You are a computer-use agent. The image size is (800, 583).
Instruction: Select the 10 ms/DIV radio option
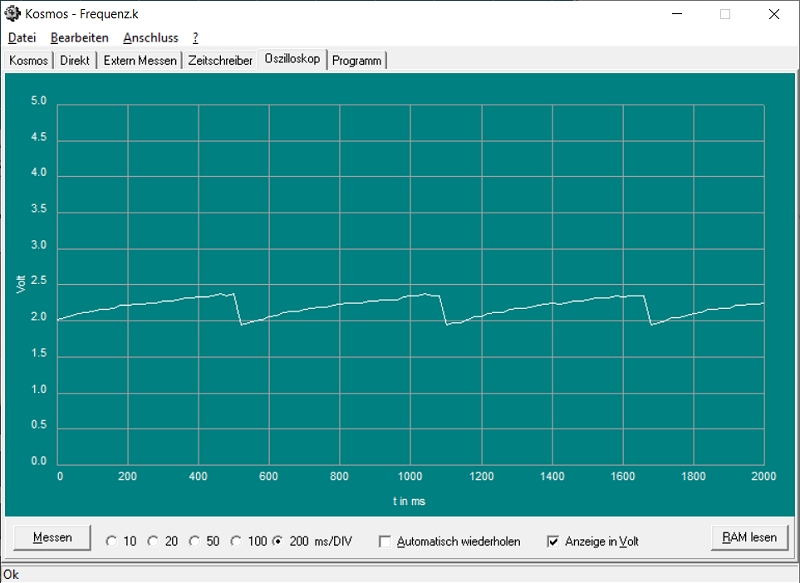[x=111, y=542]
